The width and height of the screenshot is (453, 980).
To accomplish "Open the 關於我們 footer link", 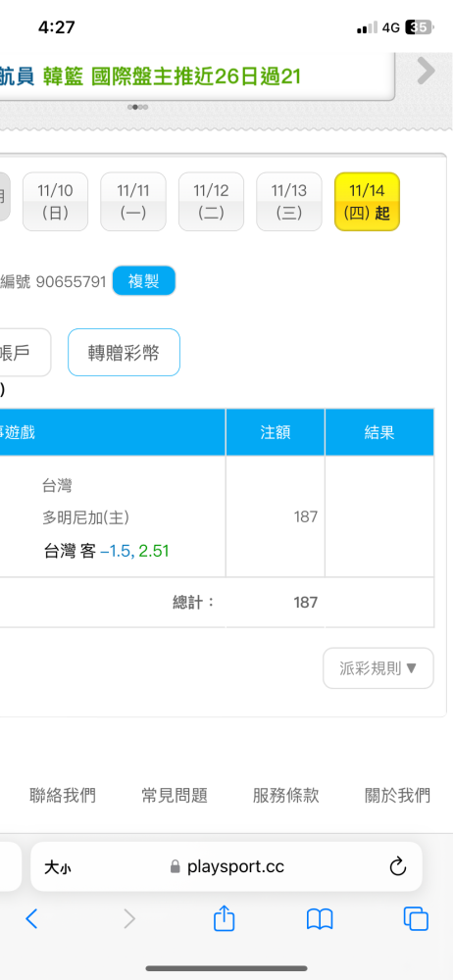I will (397, 796).
